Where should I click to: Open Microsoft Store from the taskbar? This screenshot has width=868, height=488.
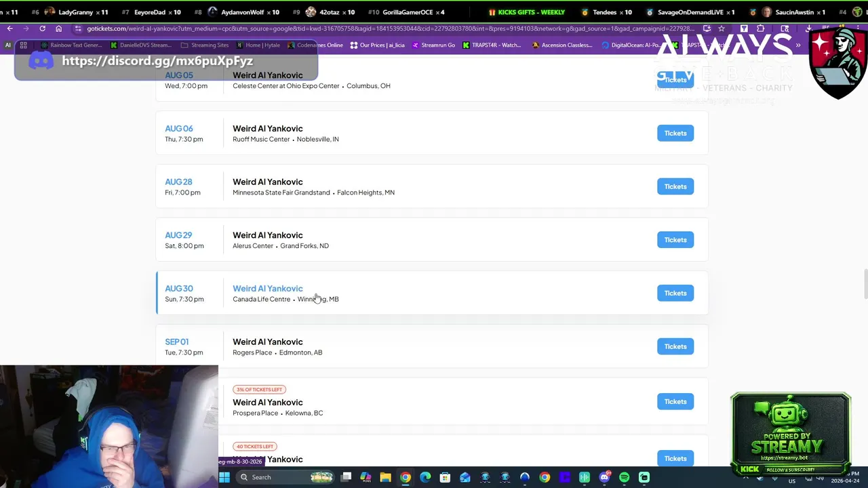click(445, 477)
